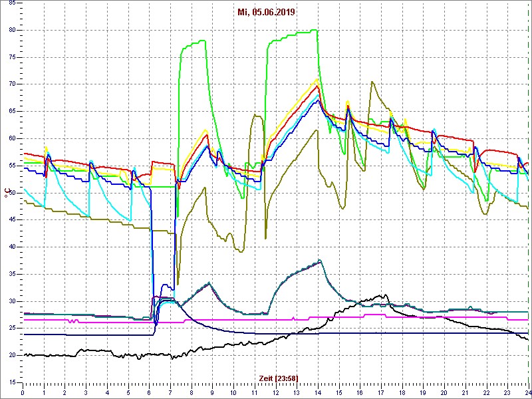Click hour 18 on the time axis
The height and width of the screenshot is (399, 532).
[402, 393]
